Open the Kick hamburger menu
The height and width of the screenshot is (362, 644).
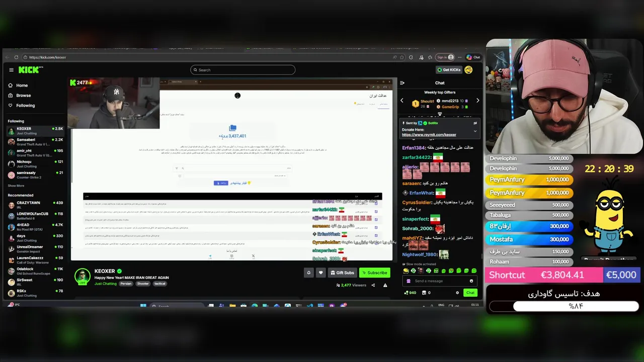(x=11, y=70)
